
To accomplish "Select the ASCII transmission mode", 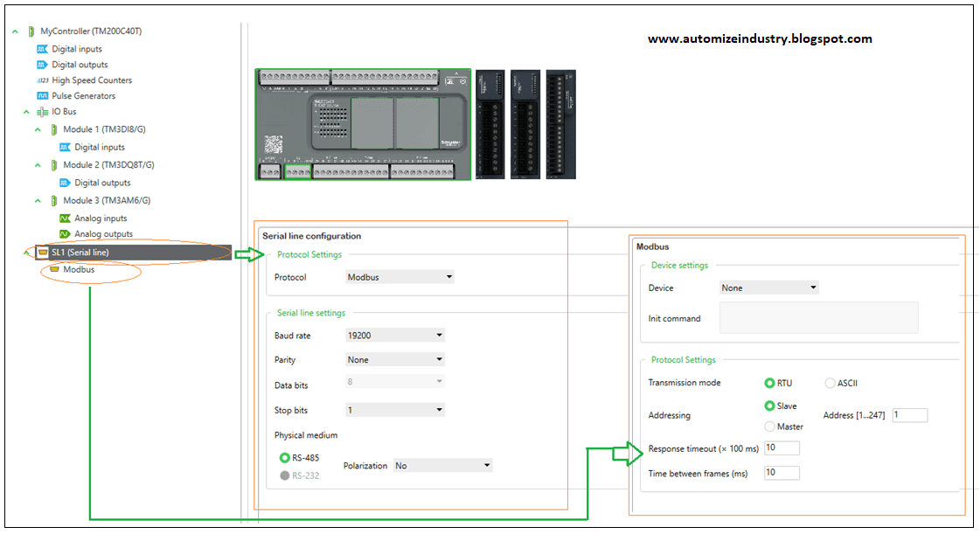I will [x=830, y=383].
